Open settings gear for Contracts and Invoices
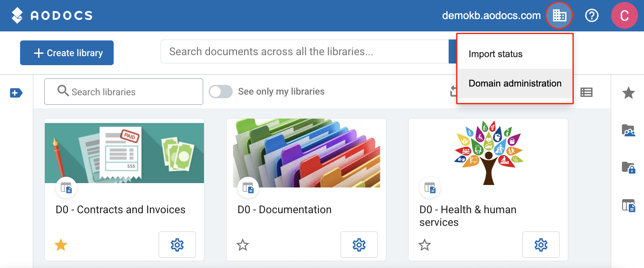 [177, 245]
